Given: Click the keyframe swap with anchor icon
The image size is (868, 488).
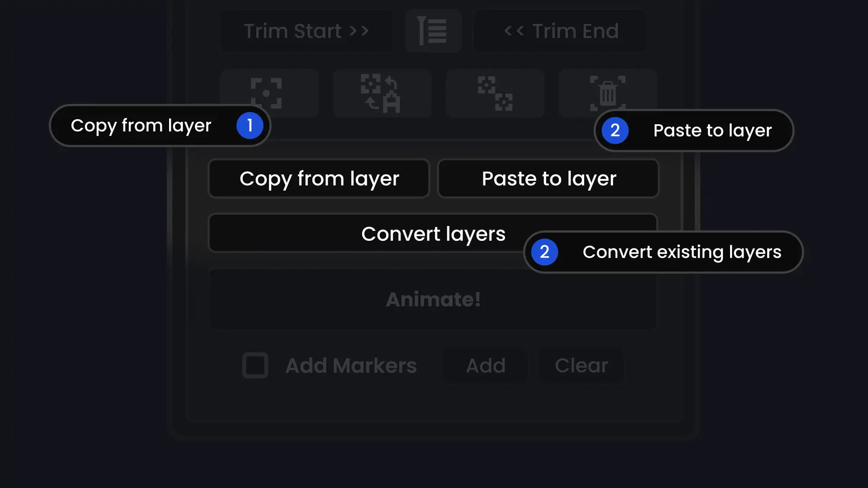Looking at the screenshot, I should tap(382, 94).
